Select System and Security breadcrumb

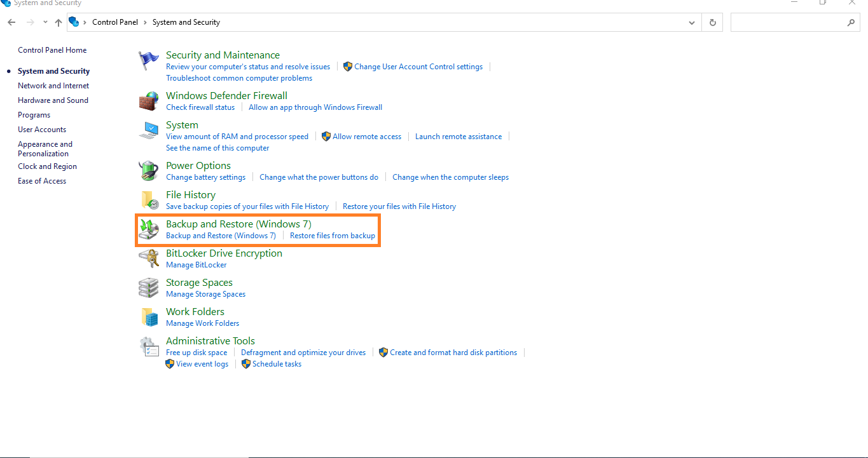[186, 22]
